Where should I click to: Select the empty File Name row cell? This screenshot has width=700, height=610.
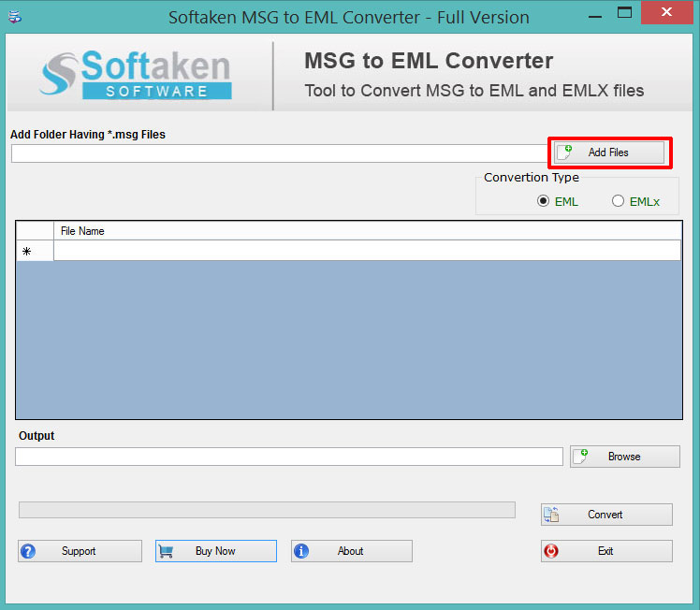pyautogui.click(x=367, y=251)
